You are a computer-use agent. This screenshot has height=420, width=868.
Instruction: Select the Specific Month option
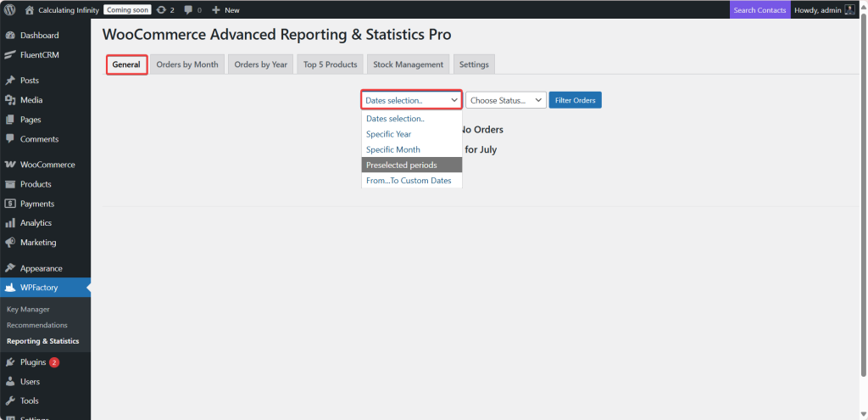[x=412, y=149]
